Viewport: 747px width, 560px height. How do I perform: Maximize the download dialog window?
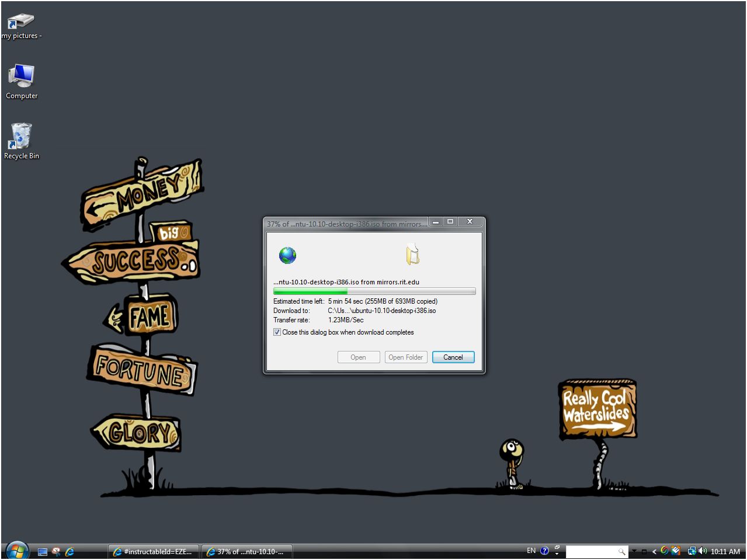pyautogui.click(x=450, y=222)
